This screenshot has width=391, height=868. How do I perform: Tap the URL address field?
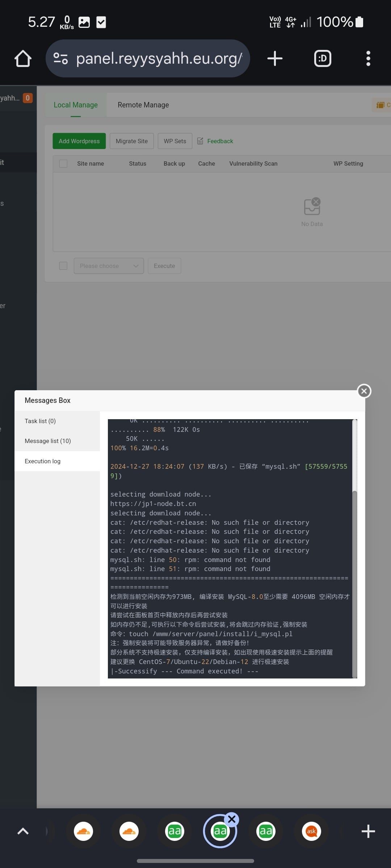click(x=159, y=59)
